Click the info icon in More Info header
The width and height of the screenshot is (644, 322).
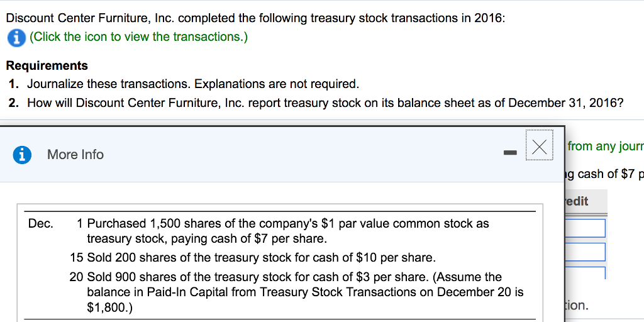coord(23,155)
